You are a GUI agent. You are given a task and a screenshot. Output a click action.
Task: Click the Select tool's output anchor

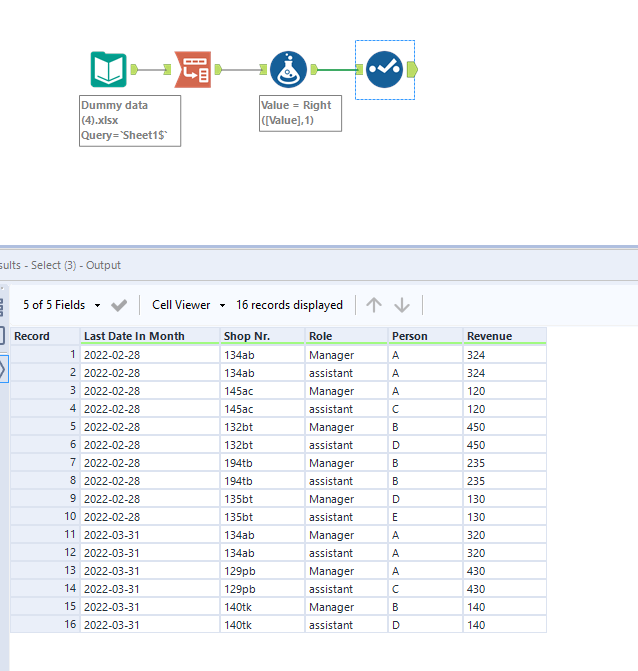(x=413, y=69)
